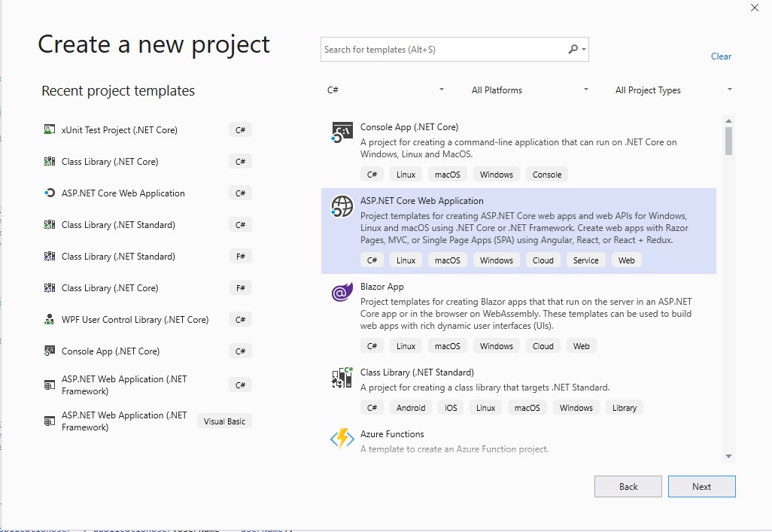Screen dimensions: 772x532
Task: Click the Next button
Action: tap(701, 486)
